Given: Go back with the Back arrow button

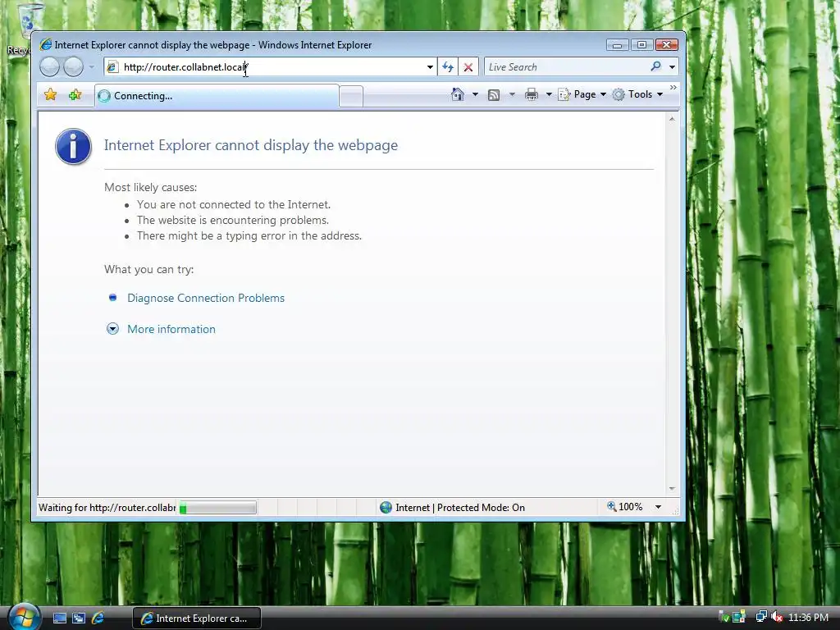Looking at the screenshot, I should click(49, 67).
